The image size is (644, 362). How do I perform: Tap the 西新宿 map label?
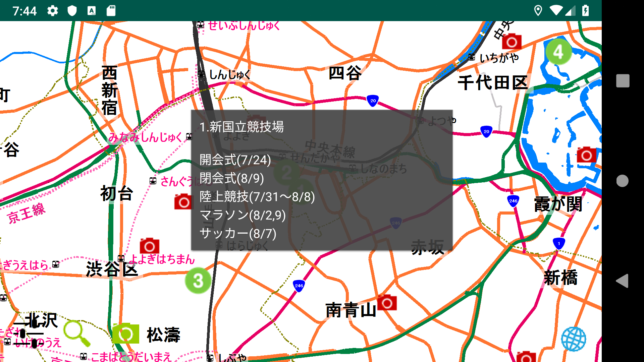click(x=109, y=90)
